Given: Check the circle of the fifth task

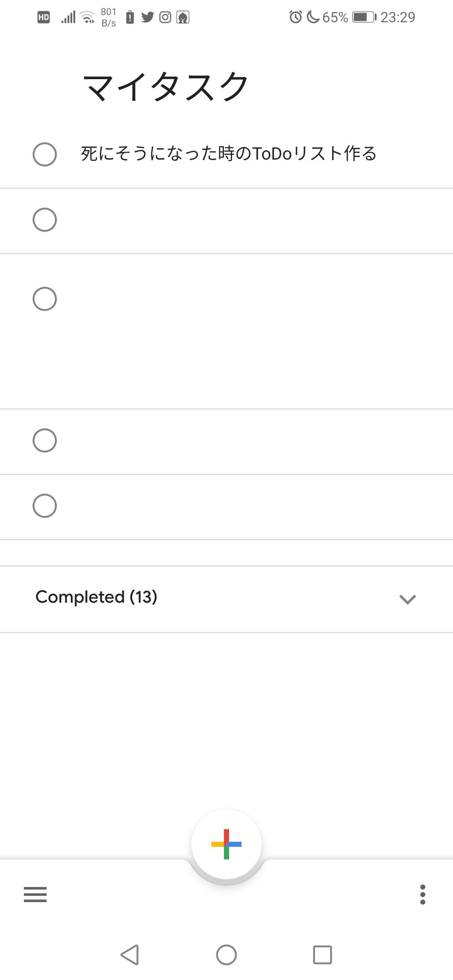Looking at the screenshot, I should (x=45, y=506).
